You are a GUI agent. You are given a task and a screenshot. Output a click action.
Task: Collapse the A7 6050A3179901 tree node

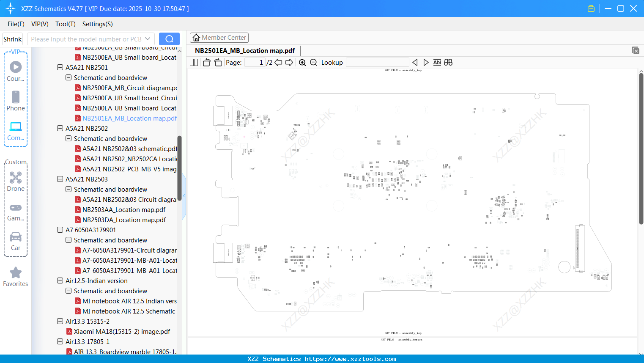[x=60, y=230]
